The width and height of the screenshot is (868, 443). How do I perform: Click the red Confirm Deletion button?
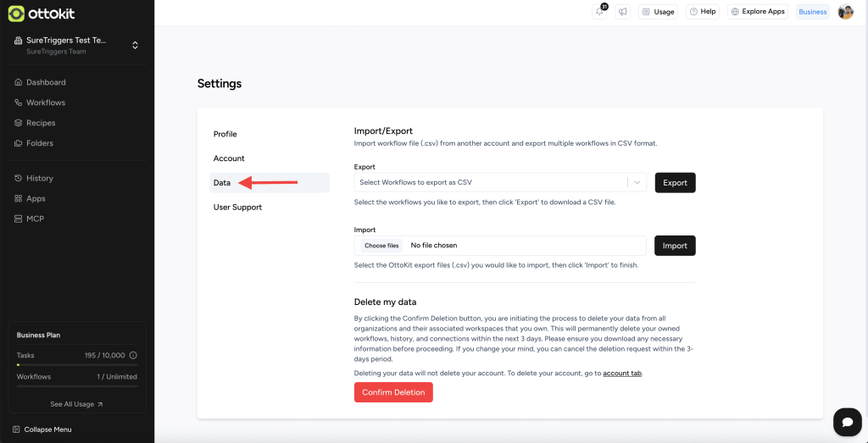point(393,392)
